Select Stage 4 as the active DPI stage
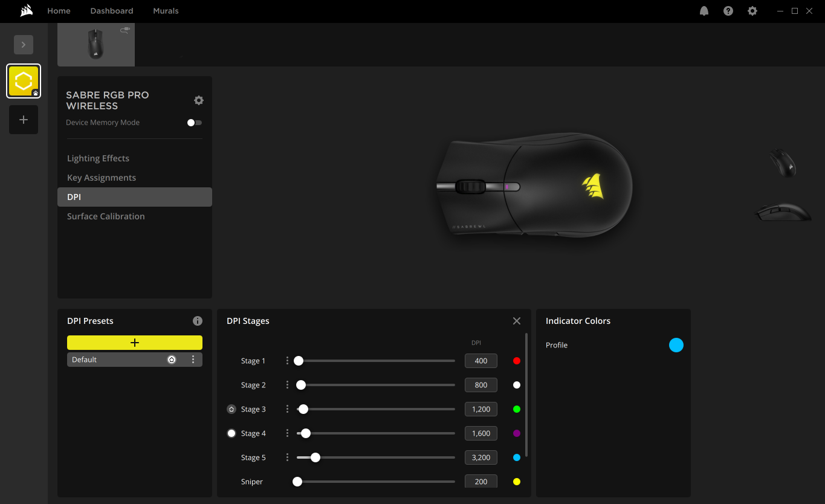Viewport: 825px width, 504px height. point(231,433)
